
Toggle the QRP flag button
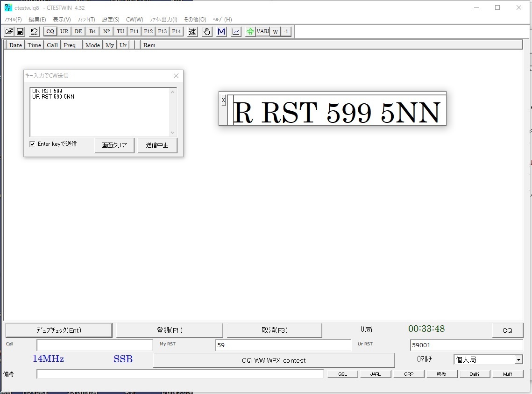coord(408,373)
